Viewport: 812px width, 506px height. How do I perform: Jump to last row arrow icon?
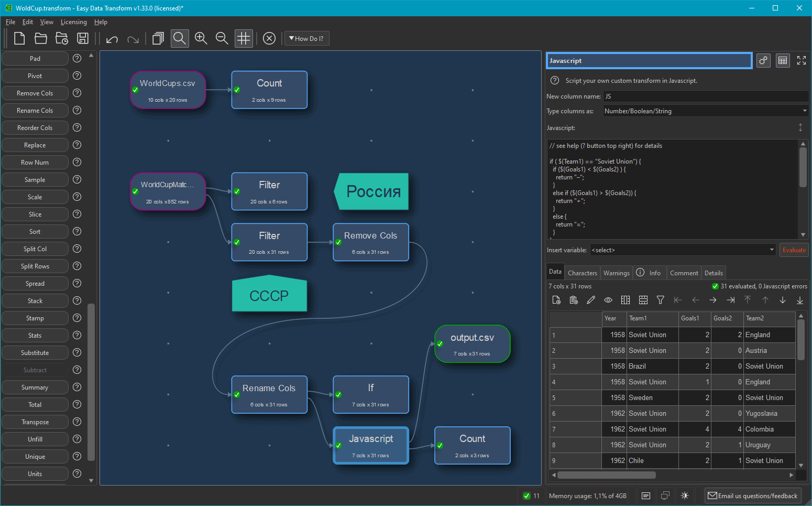click(x=800, y=300)
